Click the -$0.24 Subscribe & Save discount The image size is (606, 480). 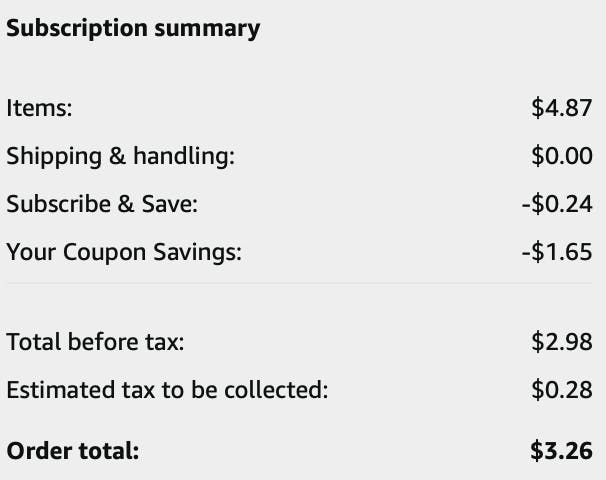[x=557, y=204]
